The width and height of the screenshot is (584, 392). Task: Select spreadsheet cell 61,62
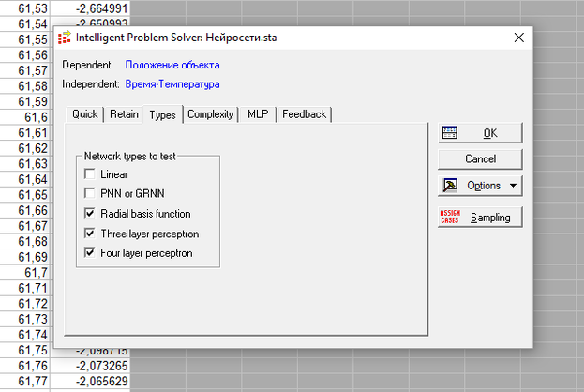tap(24, 148)
